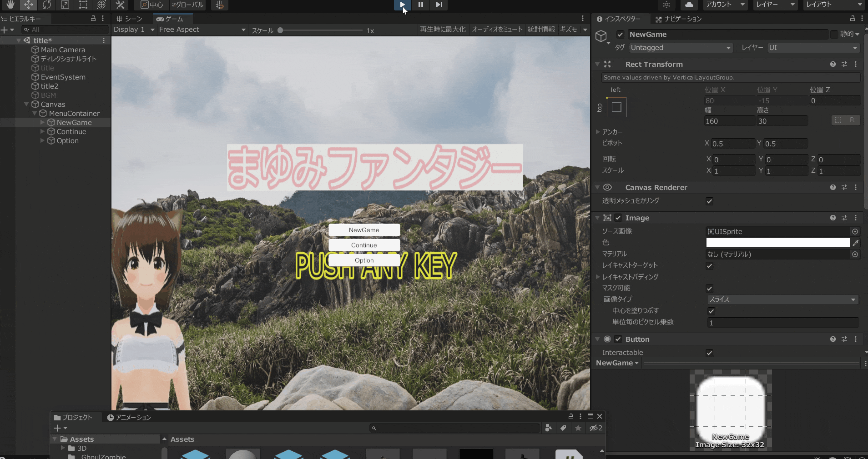
Task: Pause the game playback
Action: [x=421, y=5]
